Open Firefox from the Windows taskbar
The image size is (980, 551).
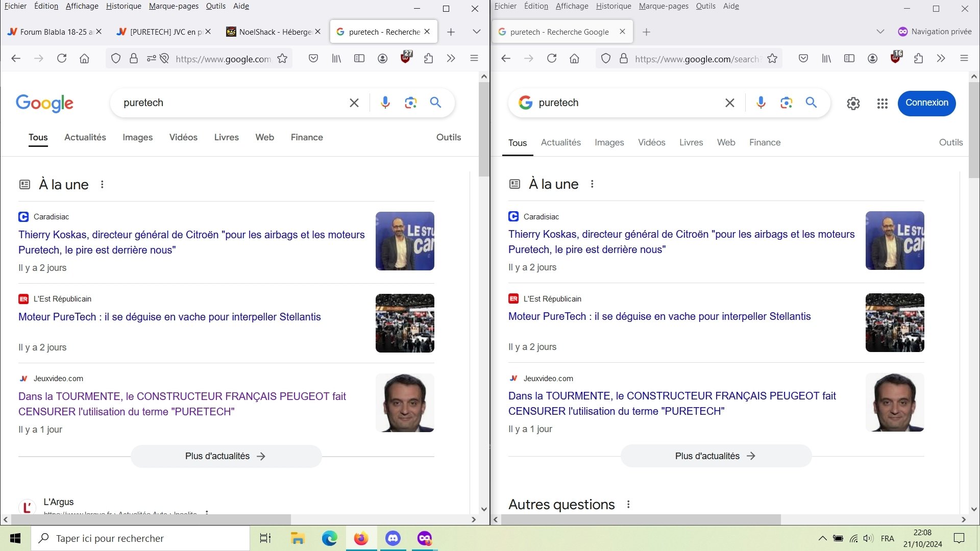click(361, 538)
